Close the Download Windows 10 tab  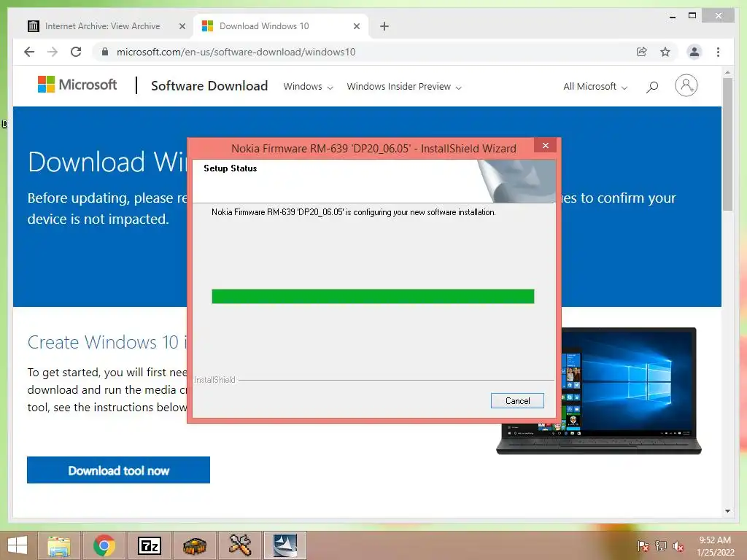click(356, 26)
